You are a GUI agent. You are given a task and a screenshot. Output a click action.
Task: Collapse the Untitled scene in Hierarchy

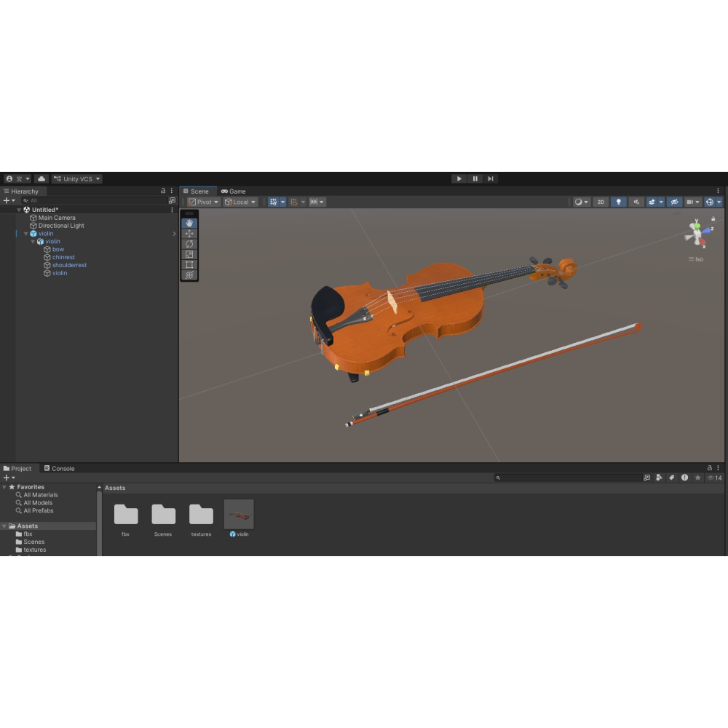pyautogui.click(x=19, y=210)
